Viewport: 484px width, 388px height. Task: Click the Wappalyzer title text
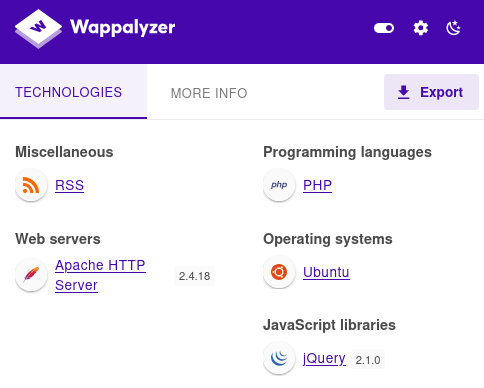click(x=122, y=28)
